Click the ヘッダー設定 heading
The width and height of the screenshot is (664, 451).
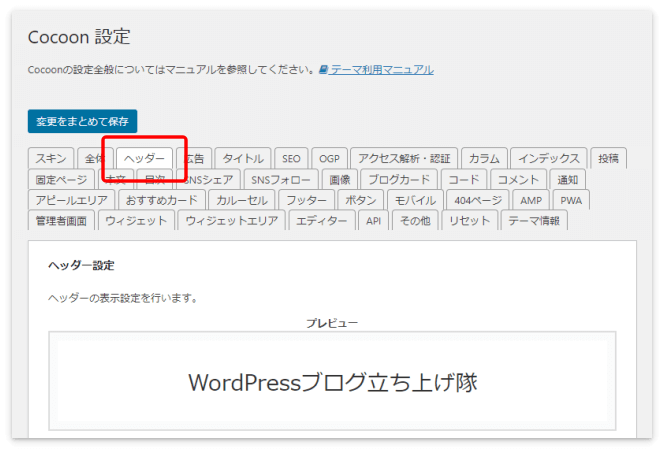coord(81,266)
